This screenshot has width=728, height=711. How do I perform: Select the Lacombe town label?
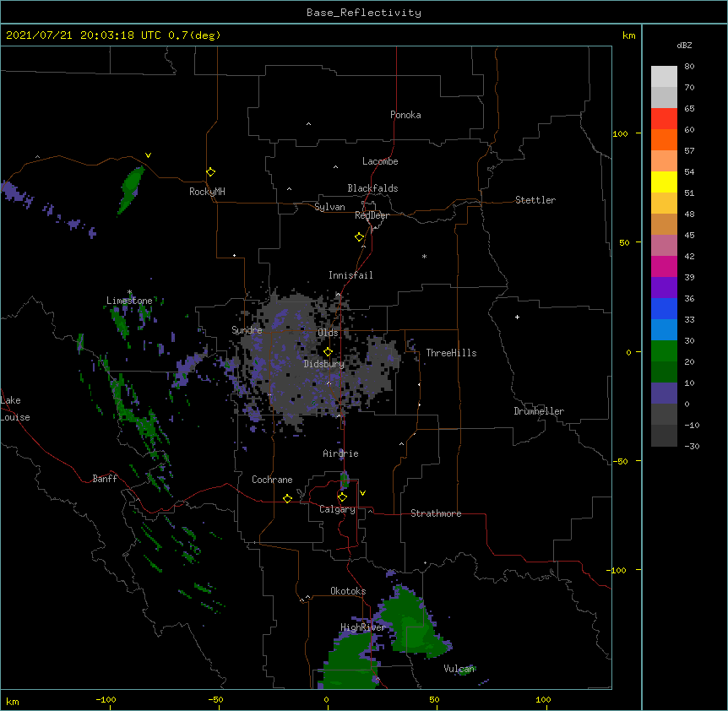pos(380,161)
